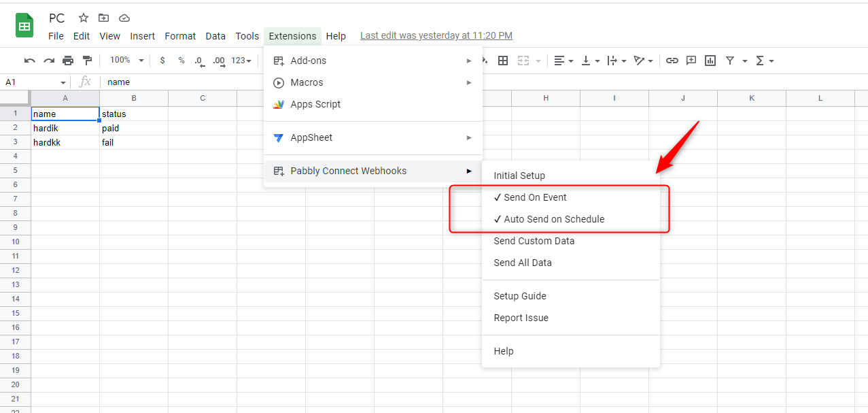The height and width of the screenshot is (413, 868).
Task: Select the Paint format tool
Action: pyautogui.click(x=87, y=61)
